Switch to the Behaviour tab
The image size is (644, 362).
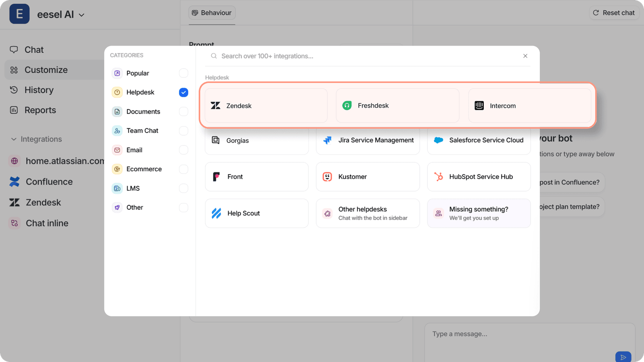212,13
